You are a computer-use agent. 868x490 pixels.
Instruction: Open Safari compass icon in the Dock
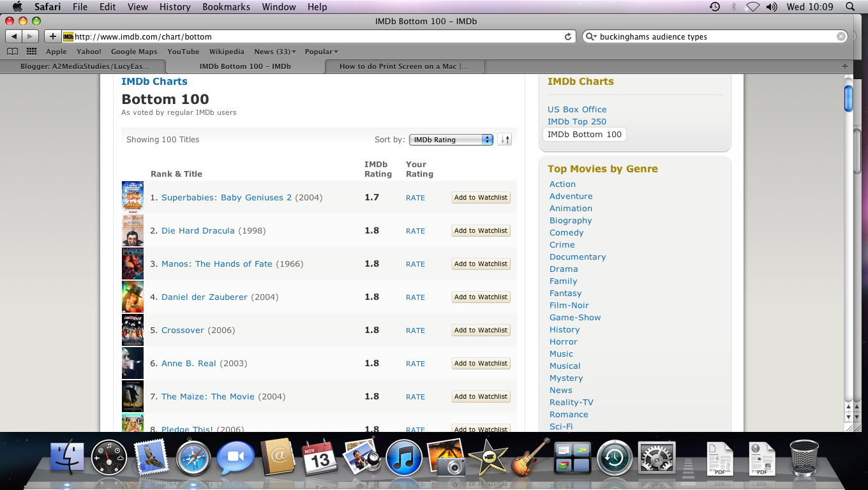193,457
